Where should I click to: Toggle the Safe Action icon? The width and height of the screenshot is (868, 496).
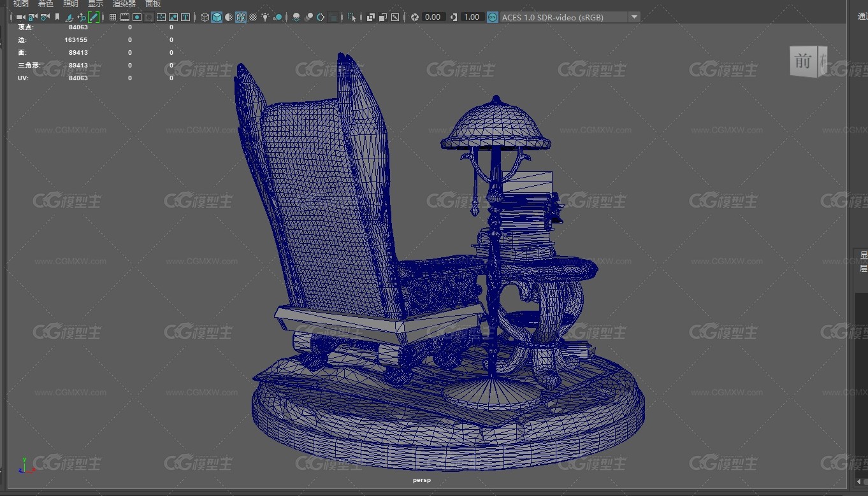(x=173, y=17)
